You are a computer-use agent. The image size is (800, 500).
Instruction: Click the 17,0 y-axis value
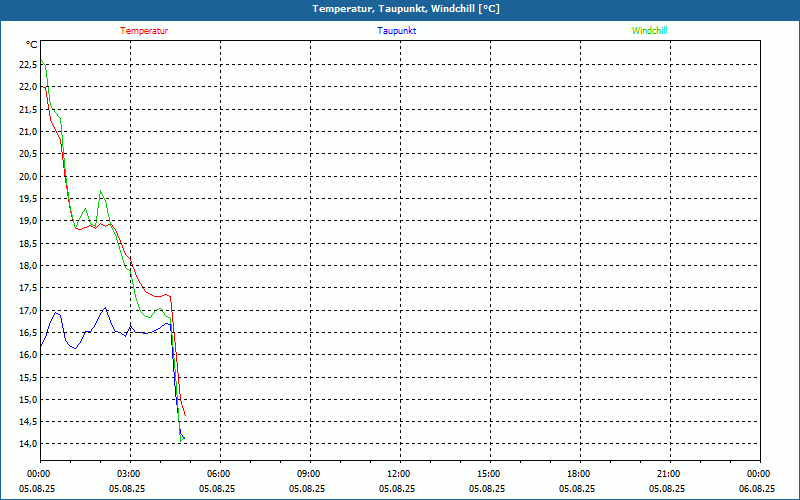[28, 310]
